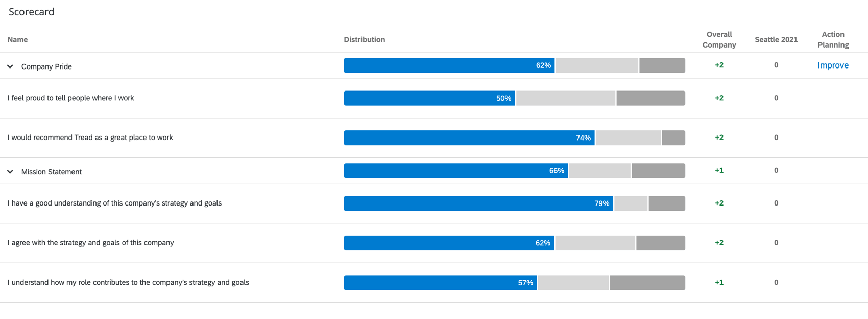Select the 74% recommend Tread distribution bar
This screenshot has height=319, width=868.
click(x=469, y=138)
